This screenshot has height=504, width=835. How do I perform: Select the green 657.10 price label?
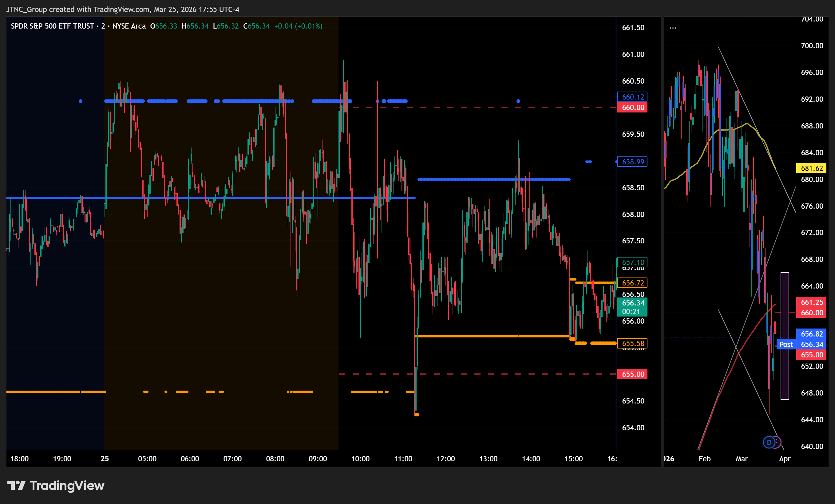coord(632,262)
